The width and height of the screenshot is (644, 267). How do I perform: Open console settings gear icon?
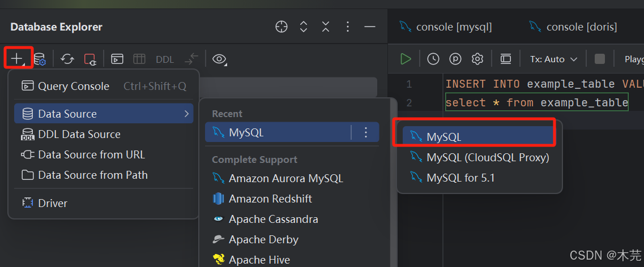[x=477, y=59]
